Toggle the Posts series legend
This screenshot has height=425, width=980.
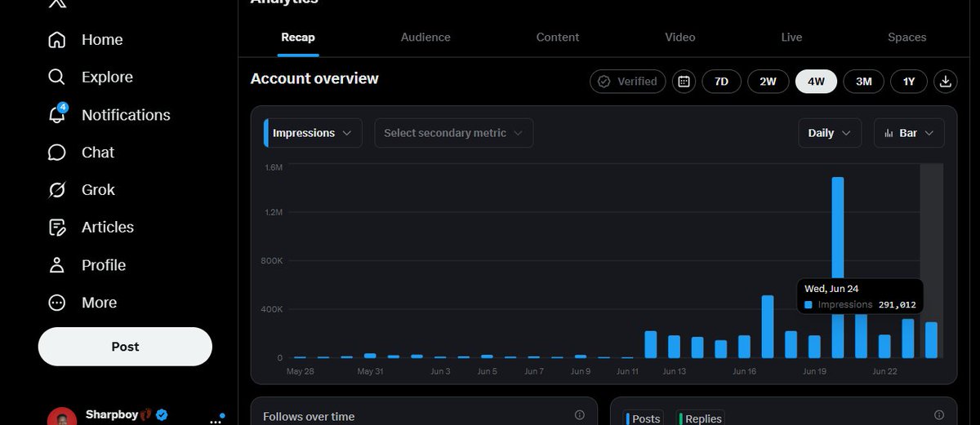pyautogui.click(x=644, y=418)
